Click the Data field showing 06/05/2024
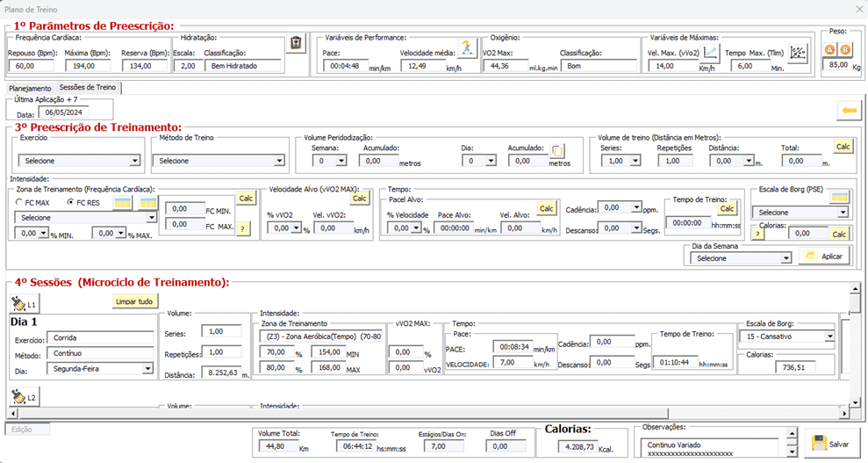This screenshot has height=463, width=868. 63,112
